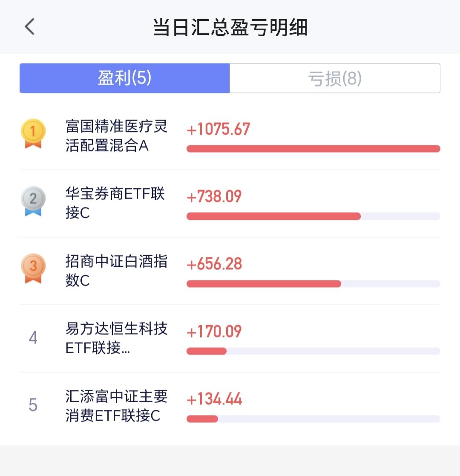Image resolution: width=460 pixels, height=476 pixels.
Task: Click the +738.09 profit amount
Action: (214, 196)
